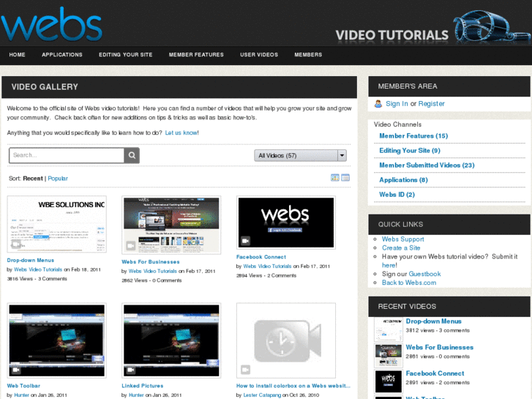Open the colorbox video placeholder thumbnail

(286, 340)
